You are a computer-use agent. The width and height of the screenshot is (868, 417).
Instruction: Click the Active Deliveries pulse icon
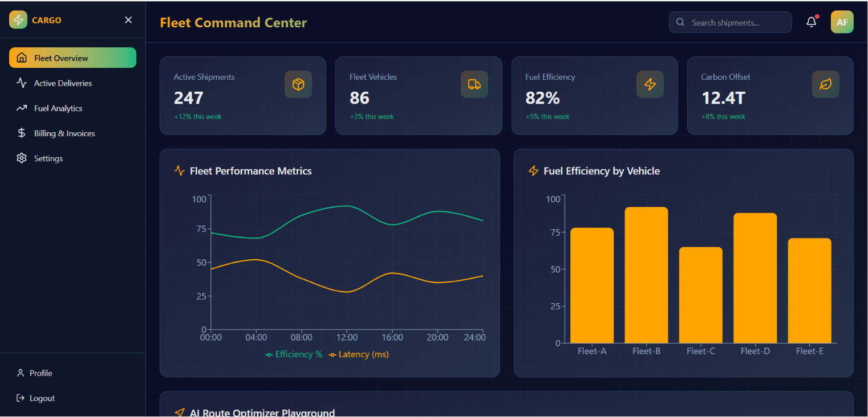[22, 83]
